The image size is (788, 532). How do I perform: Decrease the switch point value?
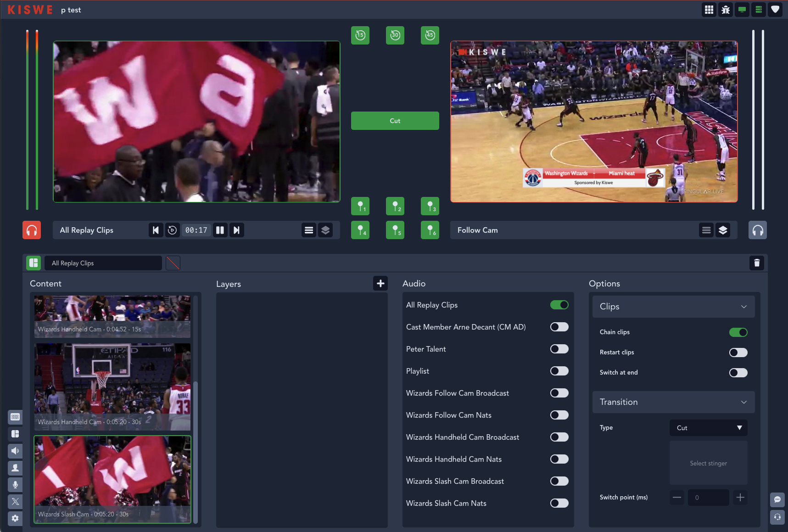pos(677,498)
